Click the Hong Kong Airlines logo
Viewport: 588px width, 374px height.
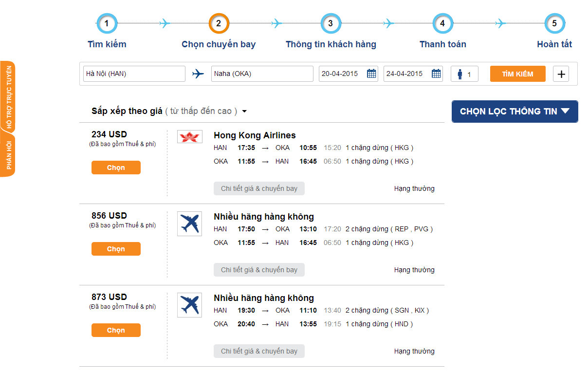point(190,137)
